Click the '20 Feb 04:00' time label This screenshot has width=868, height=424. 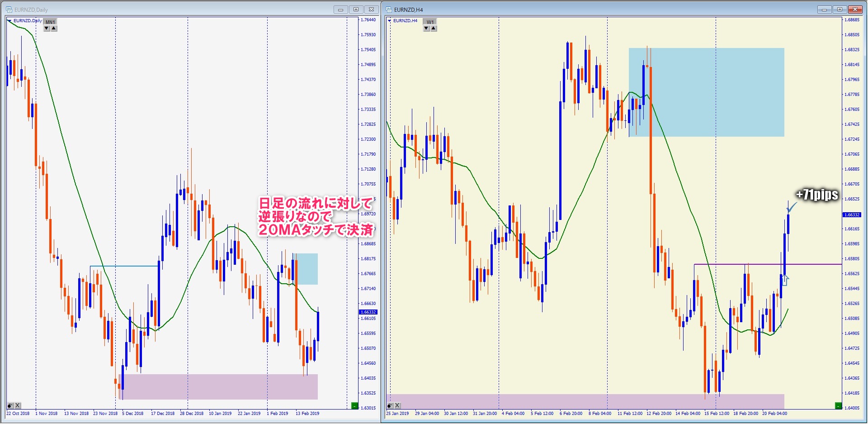tap(774, 413)
